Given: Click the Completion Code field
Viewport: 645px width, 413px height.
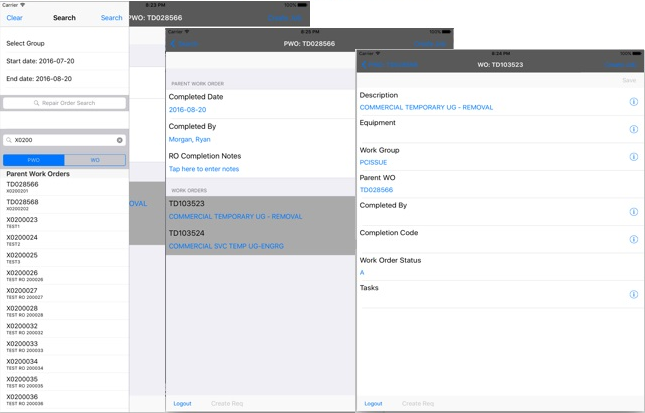Looking at the screenshot, I should point(500,239).
